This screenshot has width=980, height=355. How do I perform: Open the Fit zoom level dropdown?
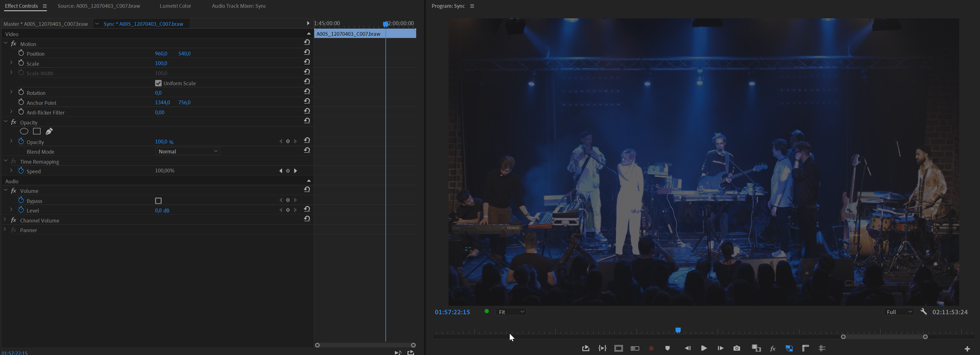pos(511,311)
